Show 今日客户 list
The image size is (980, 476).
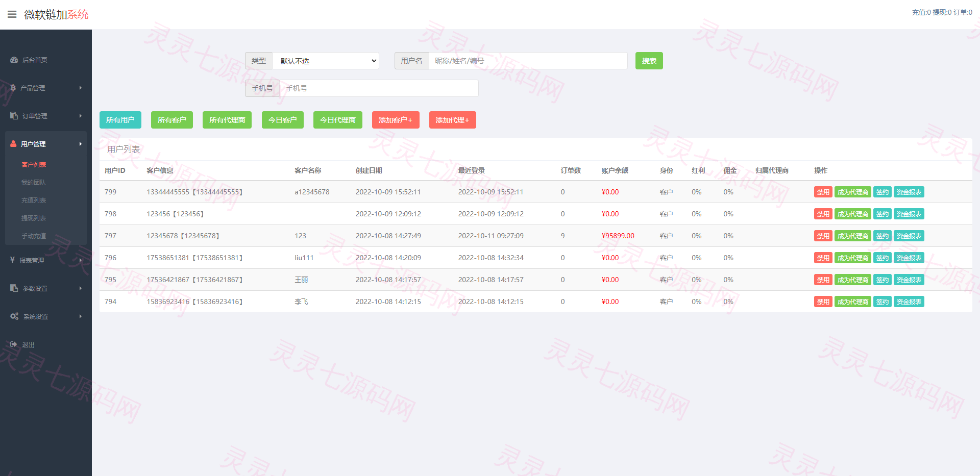283,120
